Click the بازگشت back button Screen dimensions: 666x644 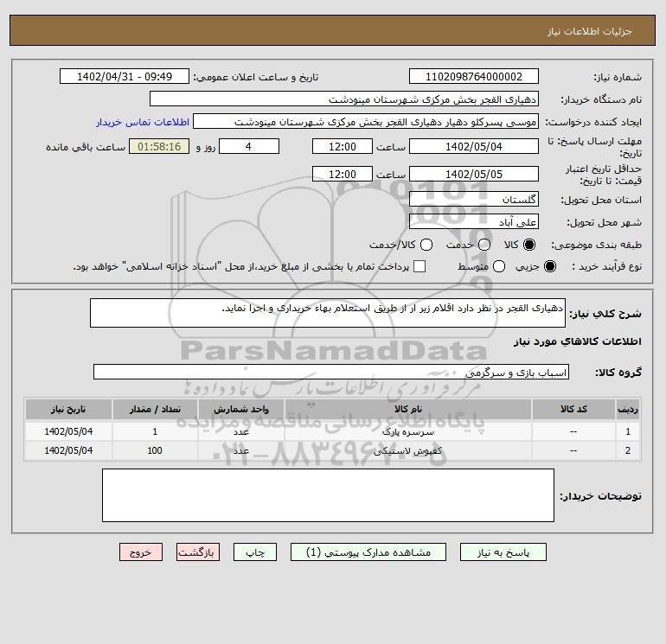(x=198, y=552)
